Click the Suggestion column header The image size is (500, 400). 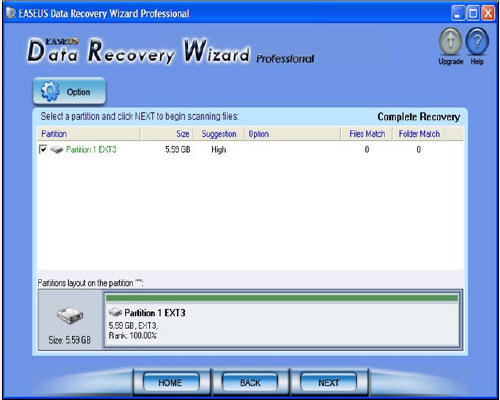click(219, 134)
